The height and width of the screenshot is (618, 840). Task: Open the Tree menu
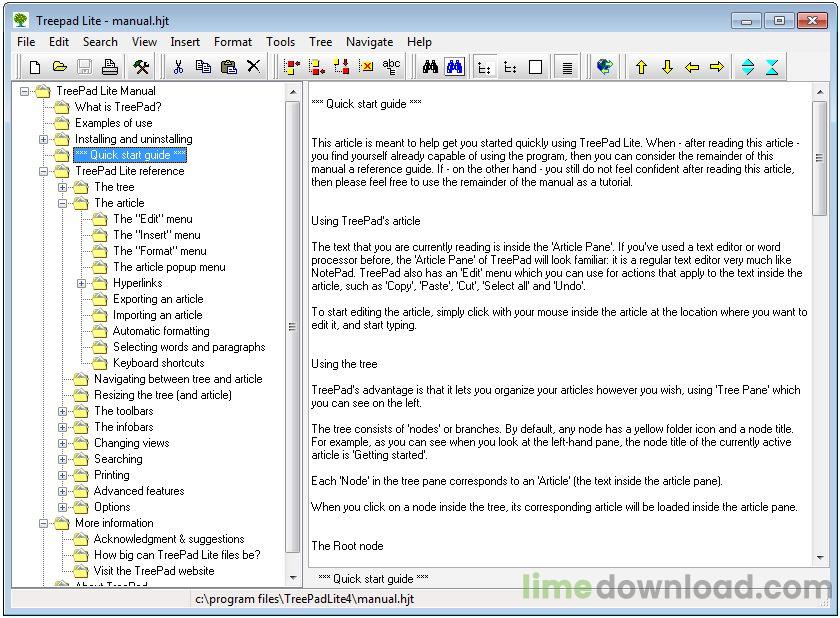coord(320,42)
